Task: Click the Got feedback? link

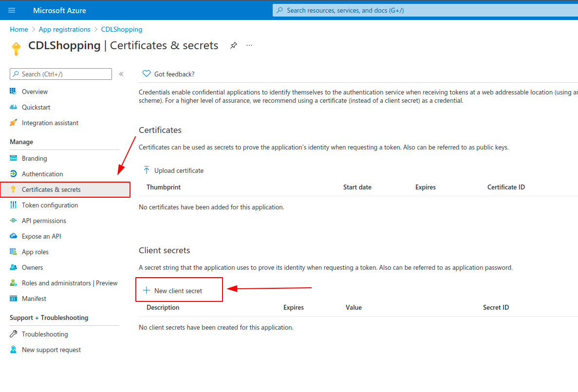Action: (174, 74)
